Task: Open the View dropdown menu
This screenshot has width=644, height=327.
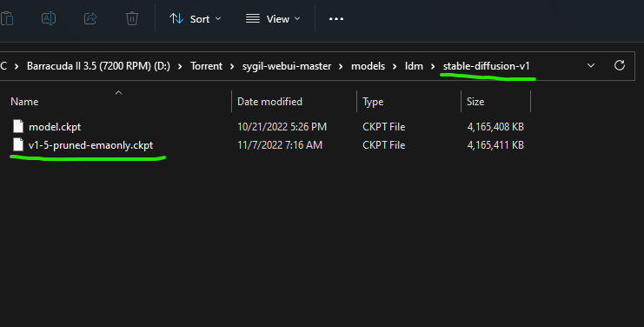Action: point(273,19)
